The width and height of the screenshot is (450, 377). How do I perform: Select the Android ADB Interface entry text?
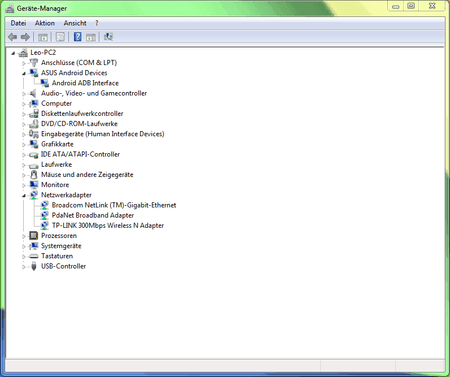click(85, 83)
